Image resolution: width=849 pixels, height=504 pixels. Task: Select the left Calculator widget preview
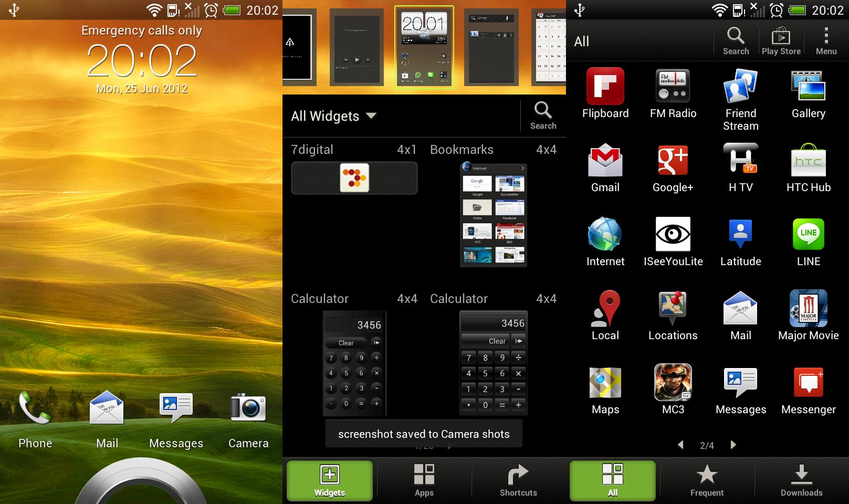click(x=354, y=363)
